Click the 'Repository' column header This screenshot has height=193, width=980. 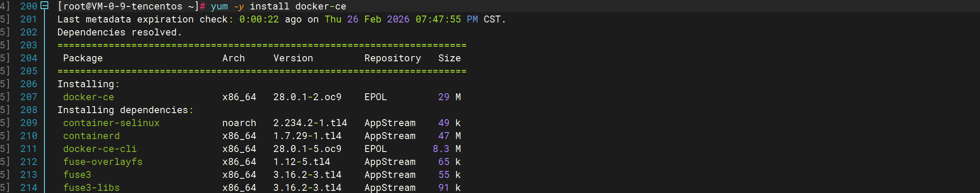(393, 58)
